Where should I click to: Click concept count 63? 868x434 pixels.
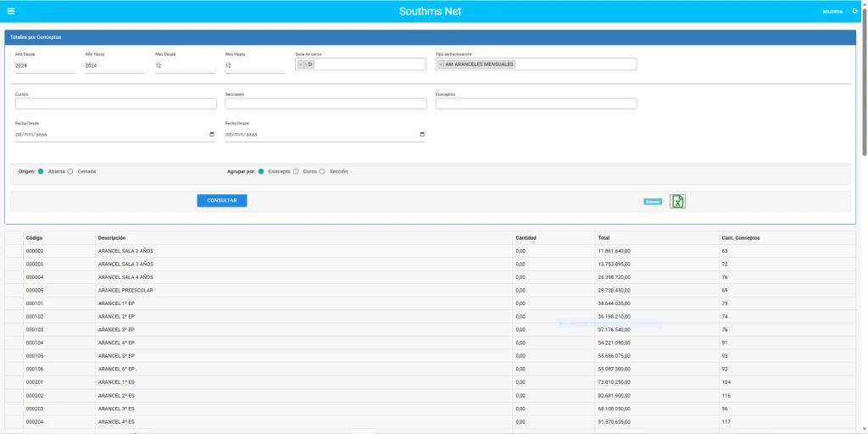tap(725, 251)
